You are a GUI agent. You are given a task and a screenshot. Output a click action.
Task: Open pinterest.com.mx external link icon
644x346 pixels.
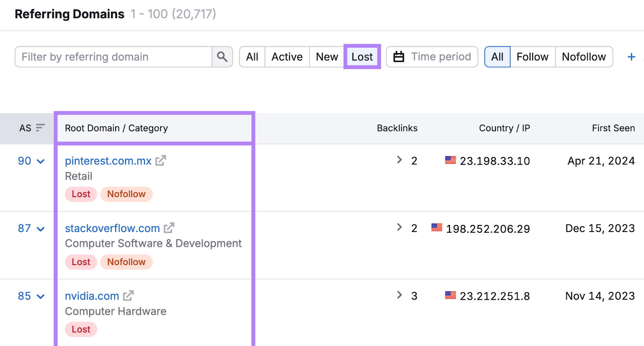pos(161,161)
